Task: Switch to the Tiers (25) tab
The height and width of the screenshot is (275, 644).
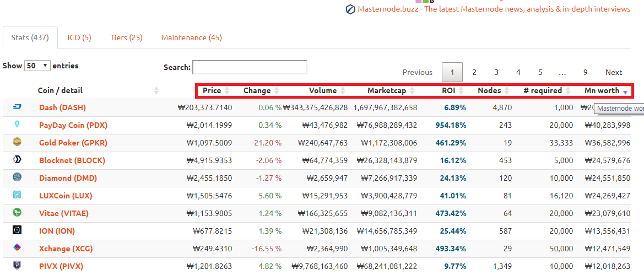Action: click(x=126, y=37)
